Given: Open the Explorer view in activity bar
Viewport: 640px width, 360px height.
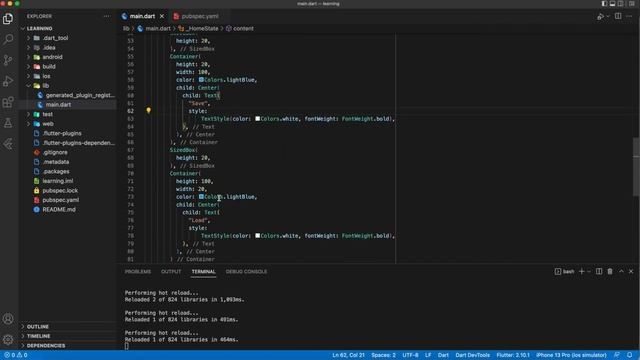Looking at the screenshot, I should (x=8, y=19).
